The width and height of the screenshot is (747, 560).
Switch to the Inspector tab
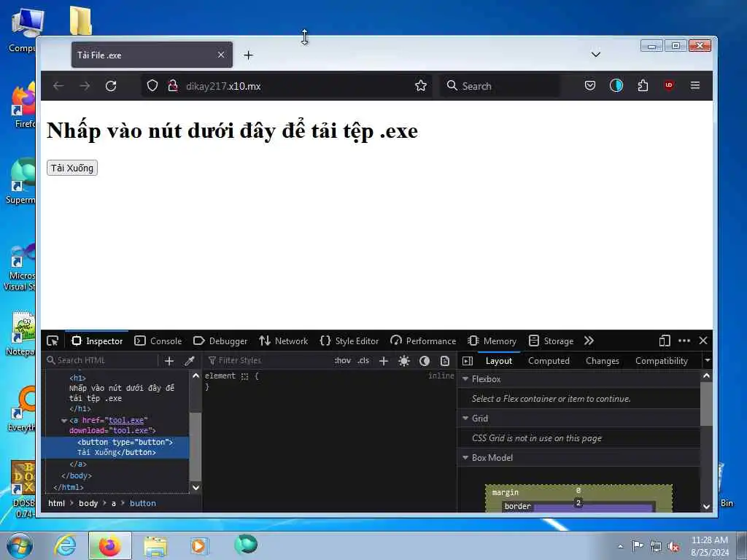click(x=97, y=341)
